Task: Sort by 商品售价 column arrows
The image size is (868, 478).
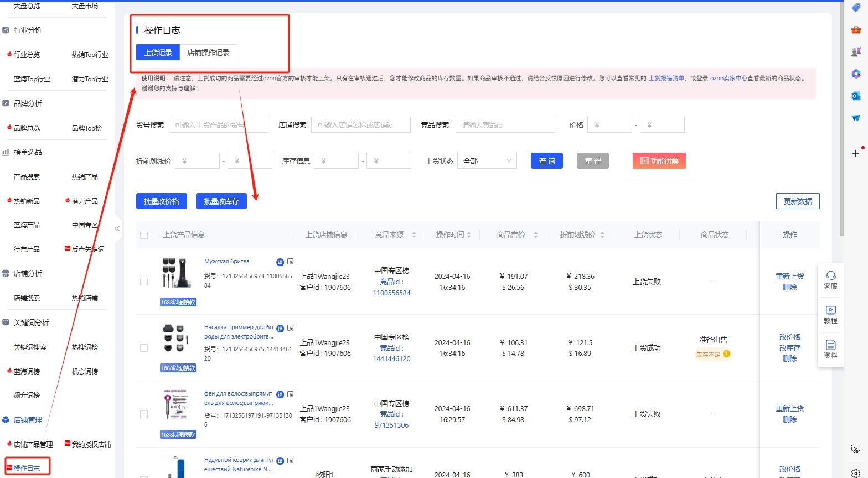Action: click(535, 235)
